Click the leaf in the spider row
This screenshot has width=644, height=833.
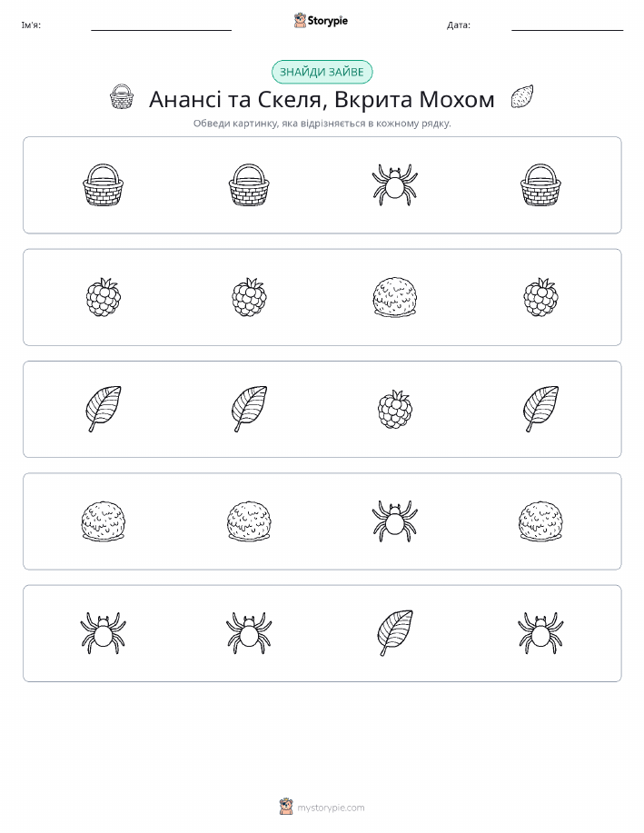[395, 633]
